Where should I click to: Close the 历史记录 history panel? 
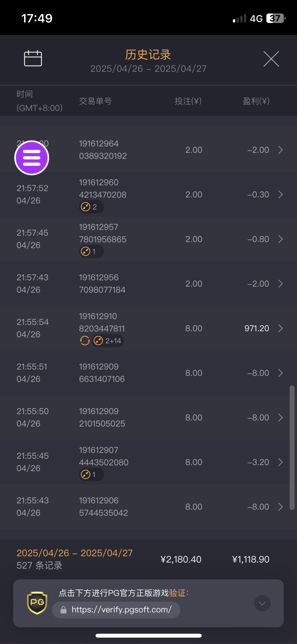271,59
